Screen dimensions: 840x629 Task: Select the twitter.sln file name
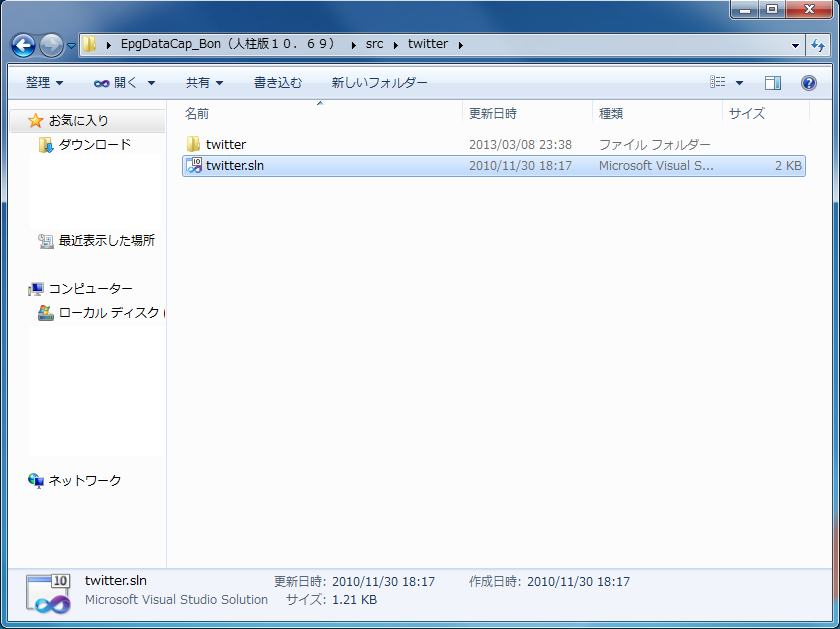[x=235, y=166]
